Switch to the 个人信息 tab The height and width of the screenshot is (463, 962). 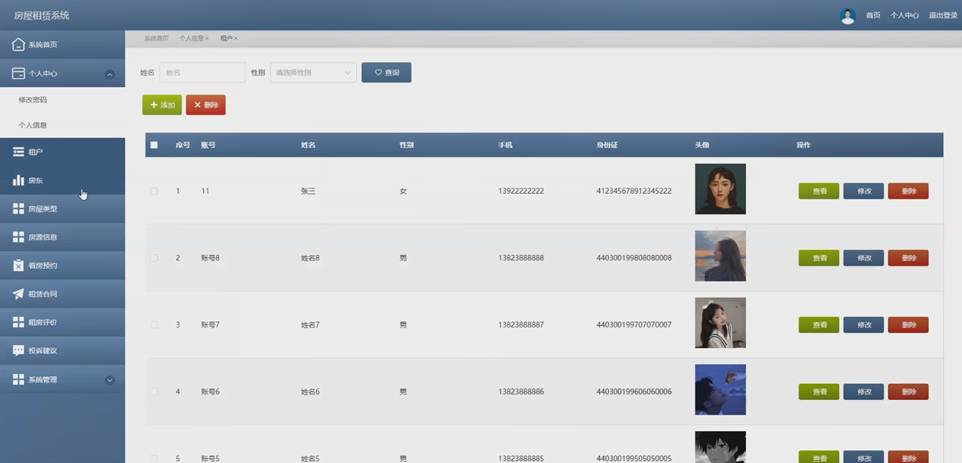point(191,39)
